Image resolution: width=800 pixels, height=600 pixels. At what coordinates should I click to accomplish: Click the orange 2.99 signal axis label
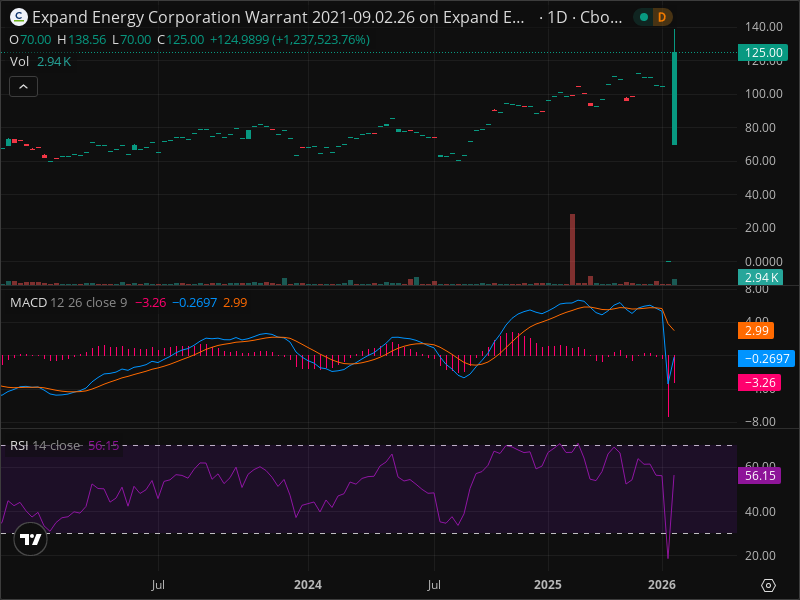pyautogui.click(x=756, y=331)
